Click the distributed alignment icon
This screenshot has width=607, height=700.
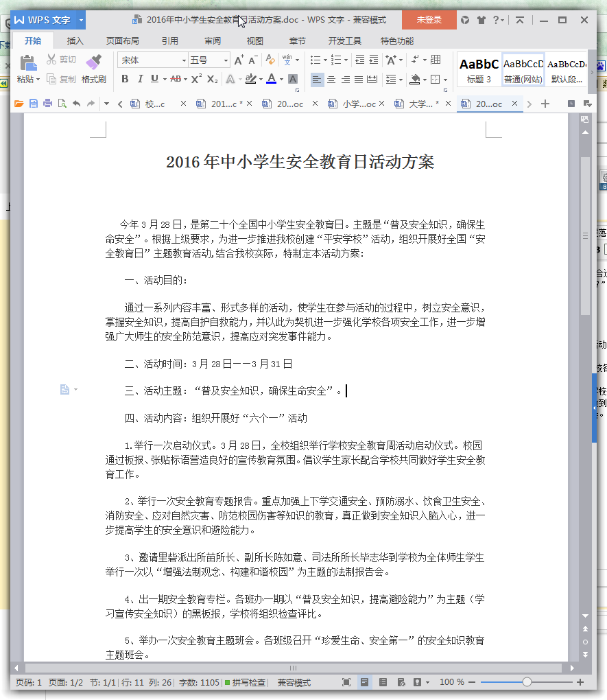pyautogui.click(x=372, y=80)
